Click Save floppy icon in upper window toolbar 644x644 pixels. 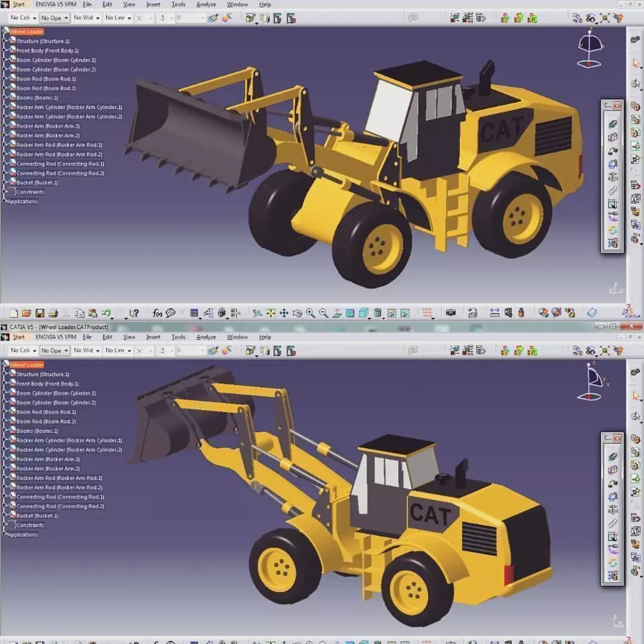pos(40,314)
